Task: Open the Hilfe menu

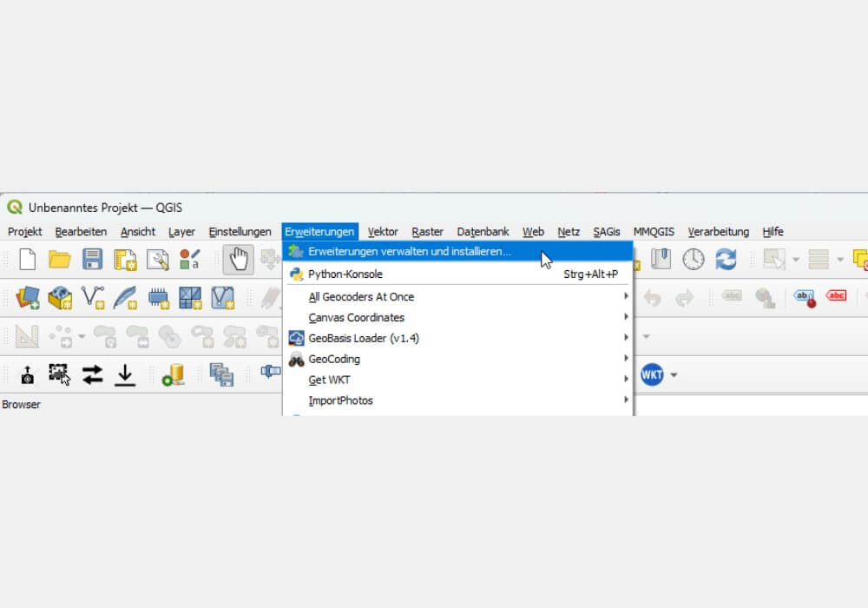Action: [773, 231]
